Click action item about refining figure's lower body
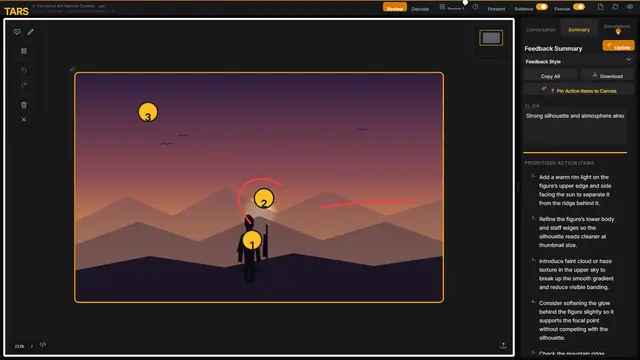This screenshot has width=640, height=360. point(575,232)
